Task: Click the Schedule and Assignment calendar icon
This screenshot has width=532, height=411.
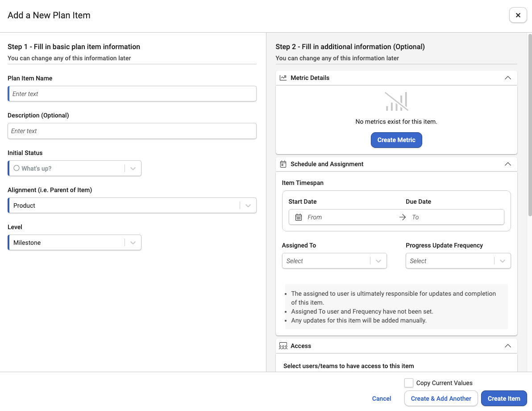Action: pos(283,164)
